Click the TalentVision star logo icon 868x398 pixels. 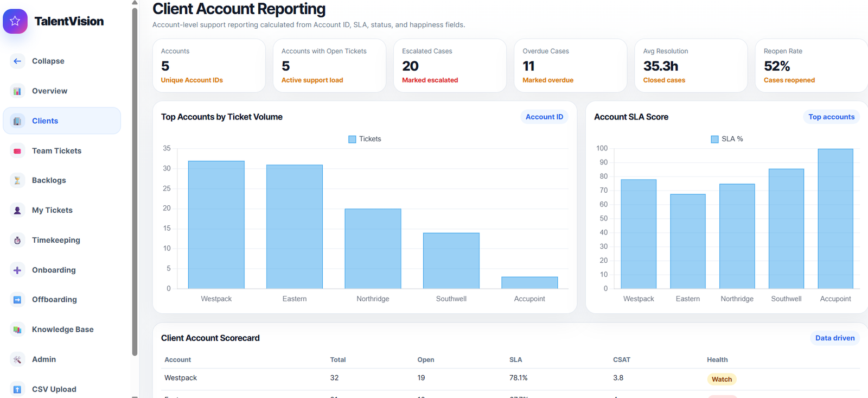pos(15,21)
